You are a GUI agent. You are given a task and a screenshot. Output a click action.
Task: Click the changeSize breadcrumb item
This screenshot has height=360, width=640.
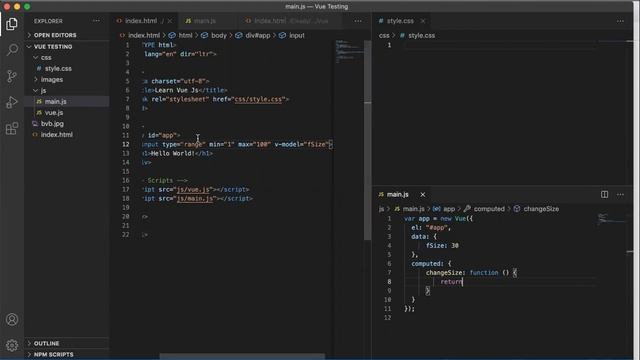click(541, 209)
